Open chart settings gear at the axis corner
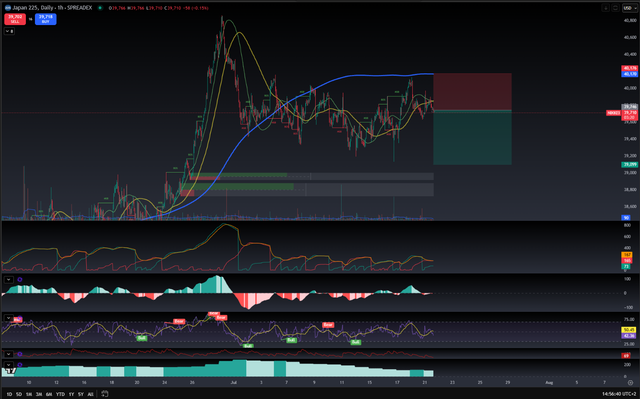The height and width of the screenshot is (399, 640). tap(631, 383)
